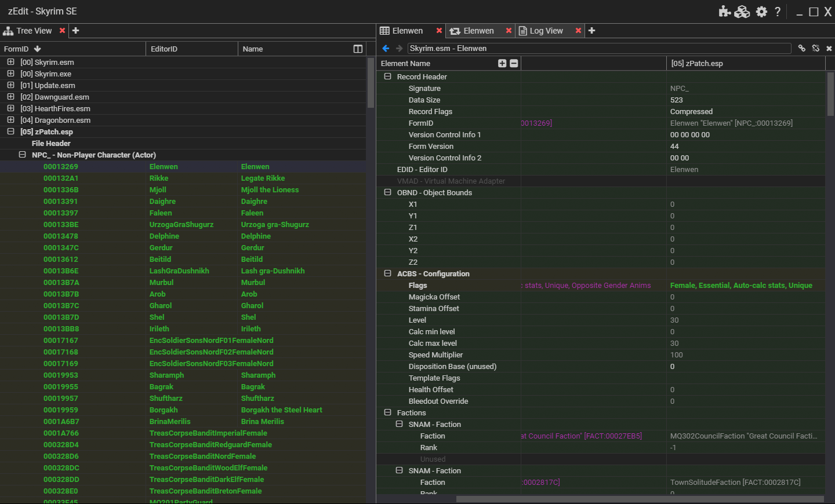Click the question mark help icon
This screenshot has width=835, height=504.
(x=778, y=12)
